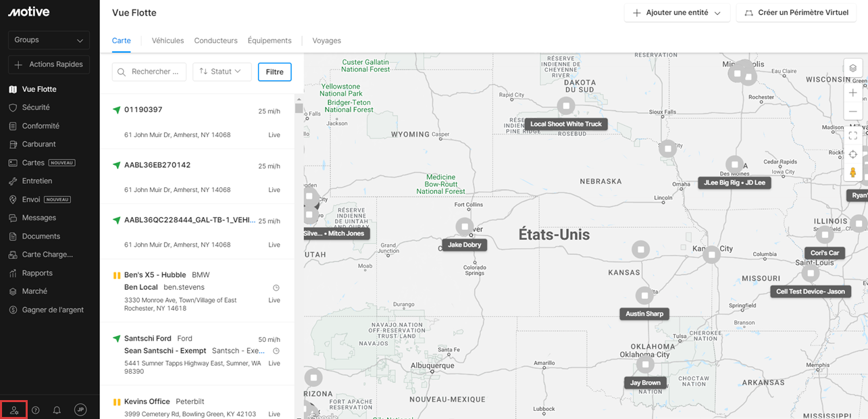
Task: Open the notifications bell icon
Action: click(57, 410)
